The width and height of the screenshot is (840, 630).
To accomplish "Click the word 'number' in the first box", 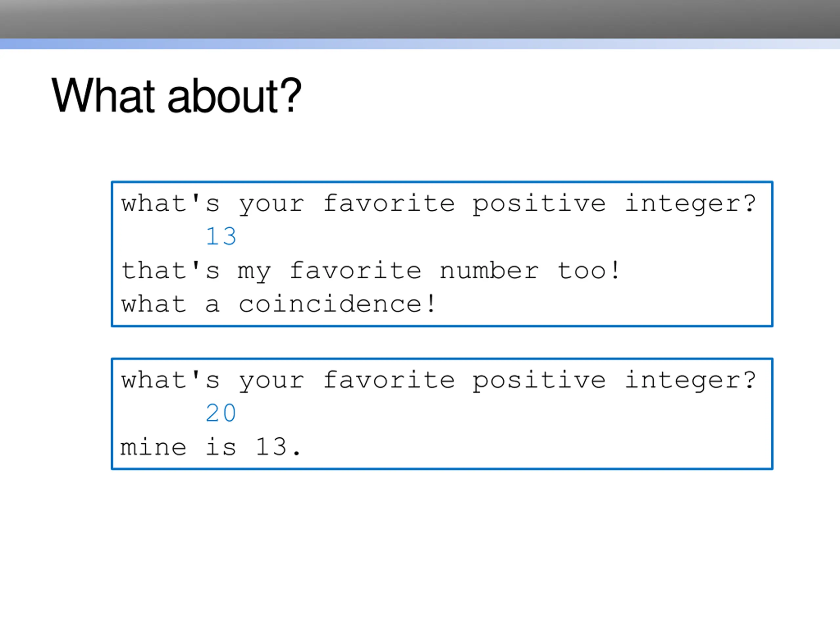I will (x=489, y=271).
